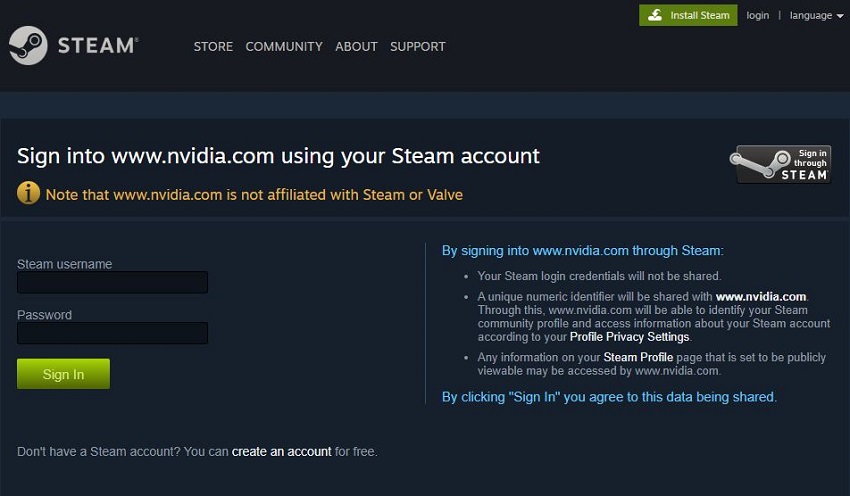Open the language dropdown
This screenshot has width=850, height=496.
click(810, 15)
